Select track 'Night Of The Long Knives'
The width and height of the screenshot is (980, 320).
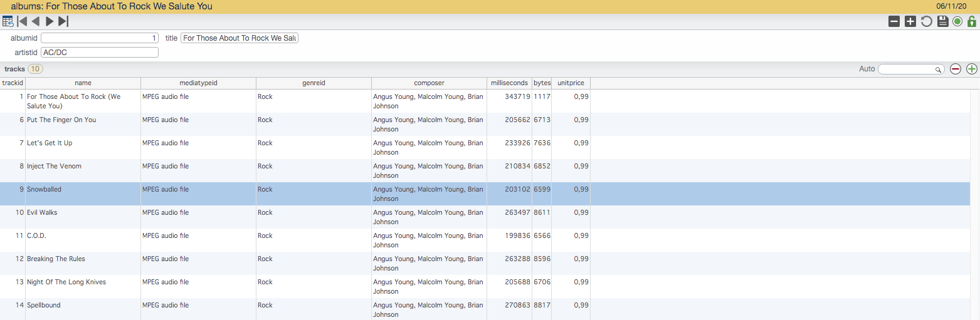pyautogui.click(x=485, y=287)
